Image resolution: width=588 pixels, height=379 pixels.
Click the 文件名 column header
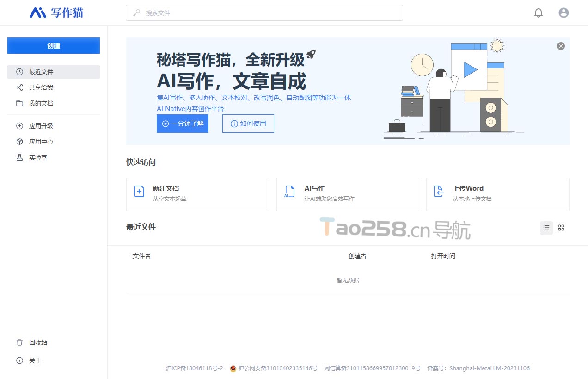pos(141,256)
